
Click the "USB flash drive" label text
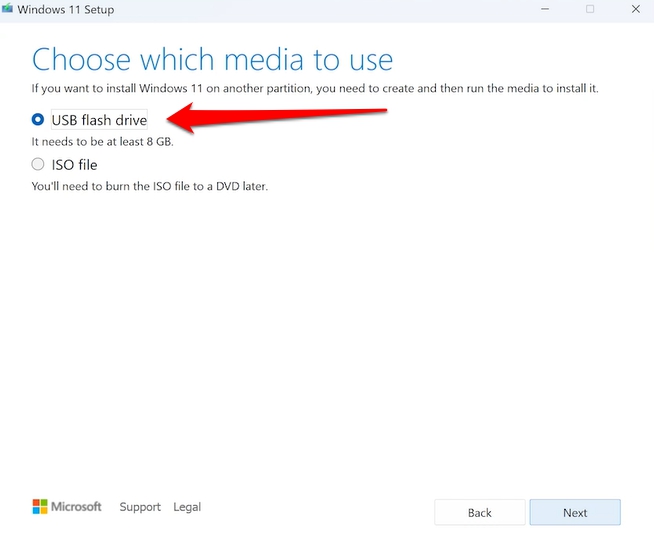99,120
